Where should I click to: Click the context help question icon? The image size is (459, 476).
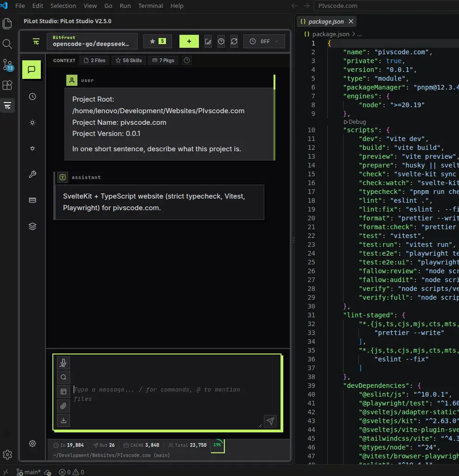187,60
